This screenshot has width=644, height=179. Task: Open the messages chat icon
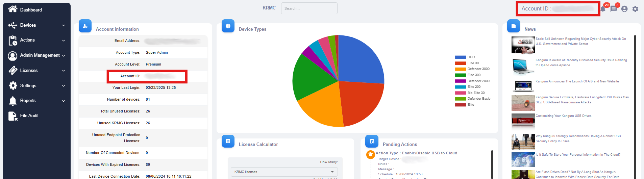[x=614, y=9]
